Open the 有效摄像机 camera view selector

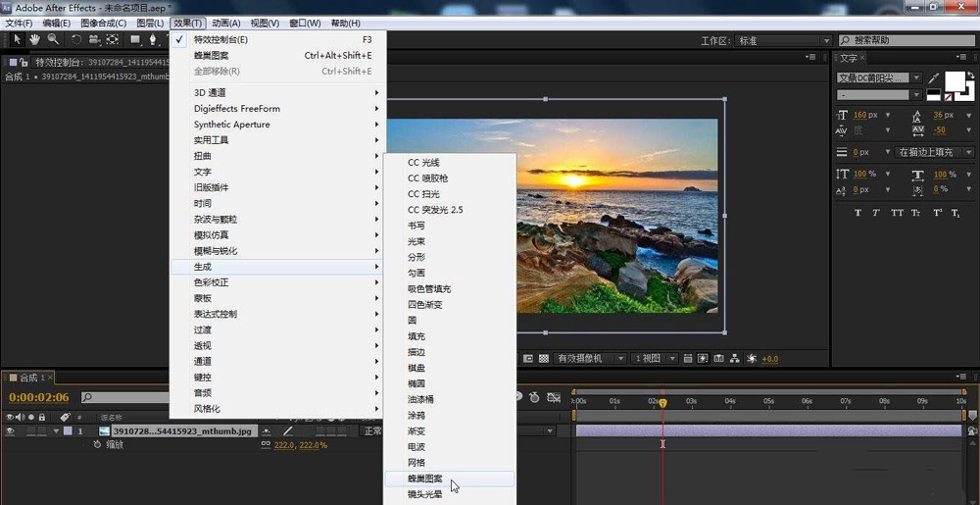(x=591, y=359)
